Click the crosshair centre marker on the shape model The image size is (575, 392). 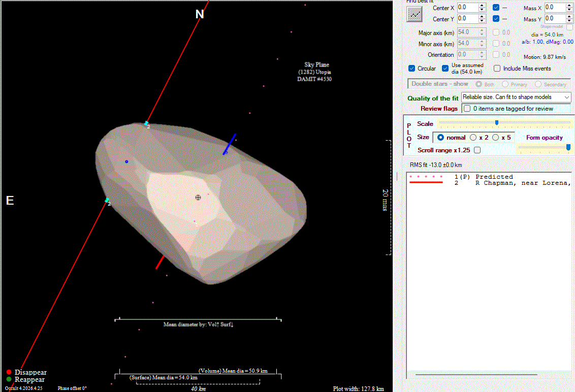(198, 198)
